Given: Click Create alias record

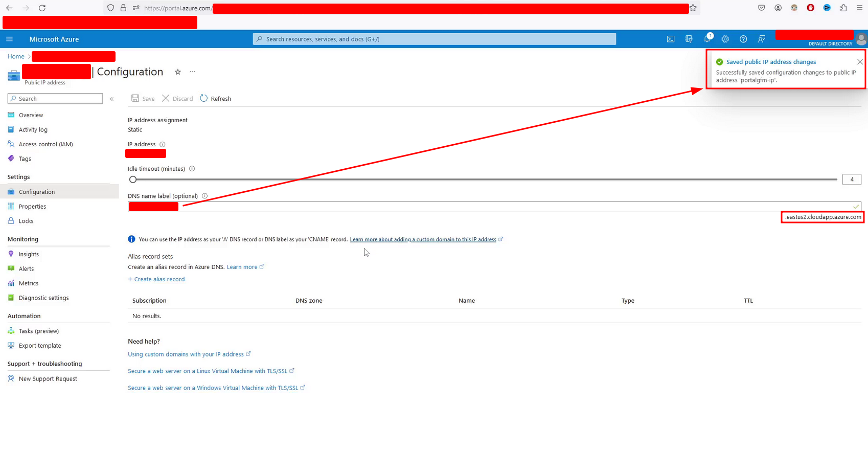Looking at the screenshot, I should [156, 279].
